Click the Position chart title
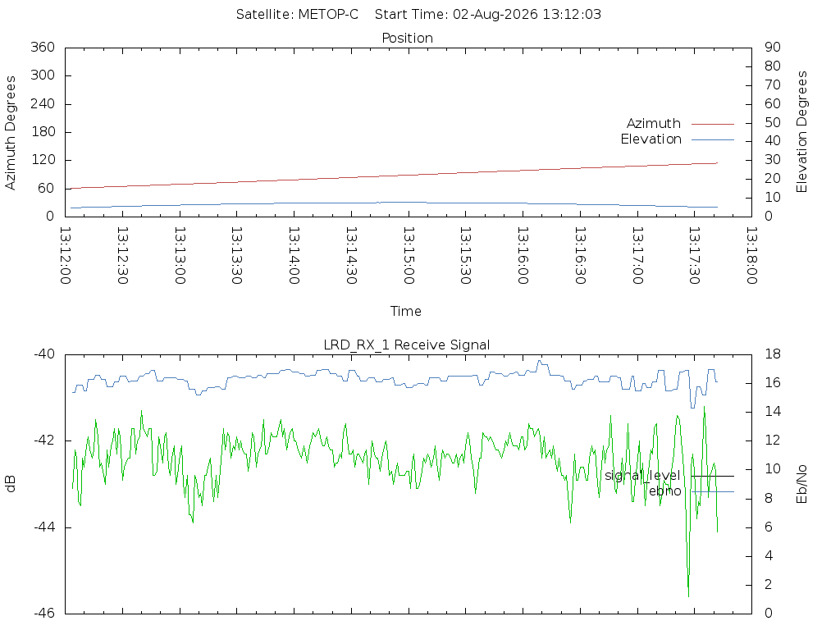The height and width of the screenshot is (630, 840). [407, 38]
